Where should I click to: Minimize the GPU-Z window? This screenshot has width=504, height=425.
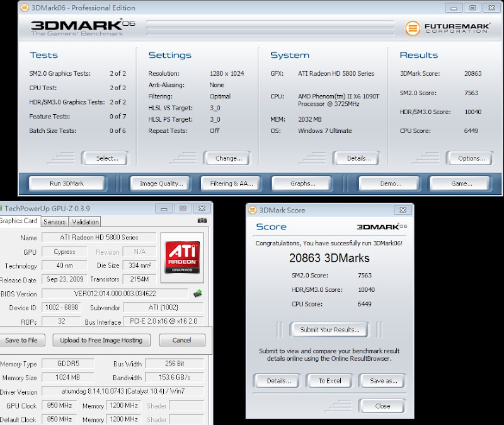click(x=164, y=209)
